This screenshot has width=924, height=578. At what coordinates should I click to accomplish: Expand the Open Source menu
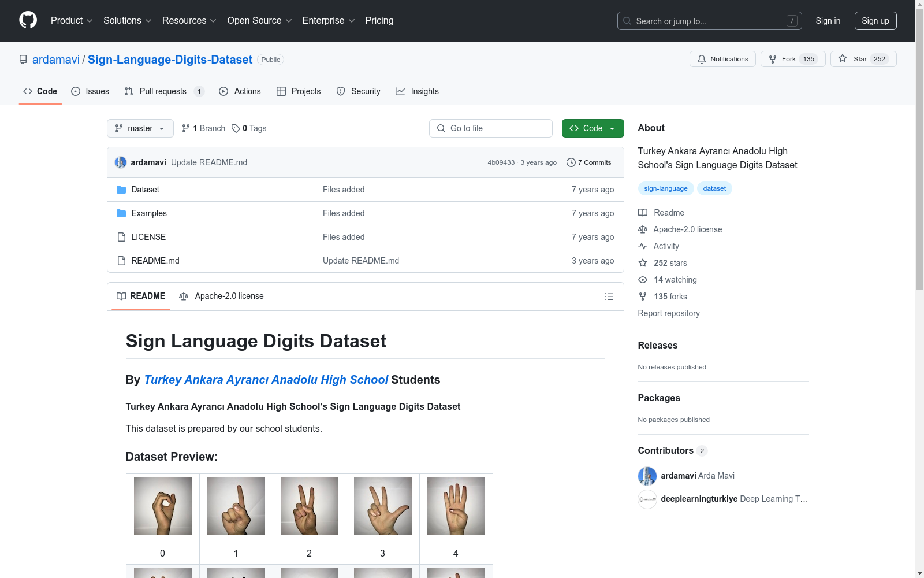tap(260, 21)
